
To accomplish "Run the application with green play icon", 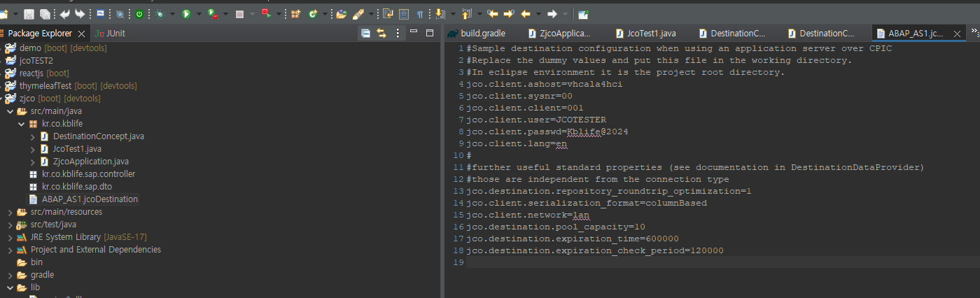I will [185, 14].
